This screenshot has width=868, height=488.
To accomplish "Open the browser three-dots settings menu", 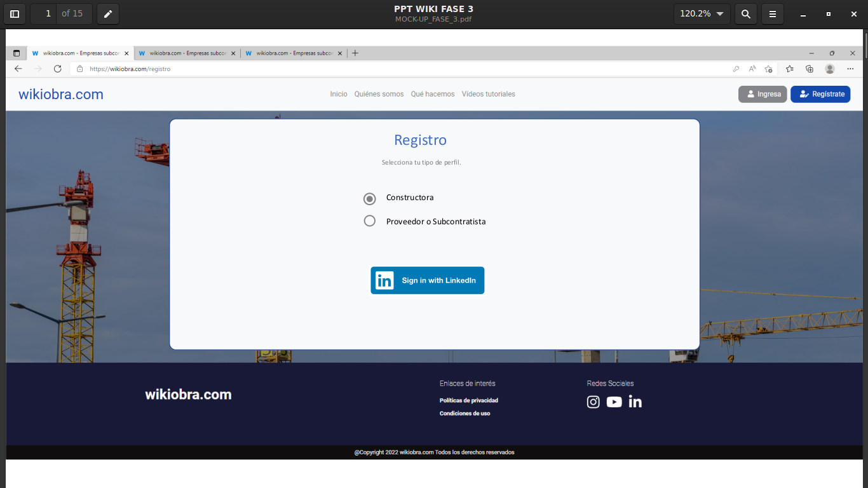I will click(x=850, y=69).
